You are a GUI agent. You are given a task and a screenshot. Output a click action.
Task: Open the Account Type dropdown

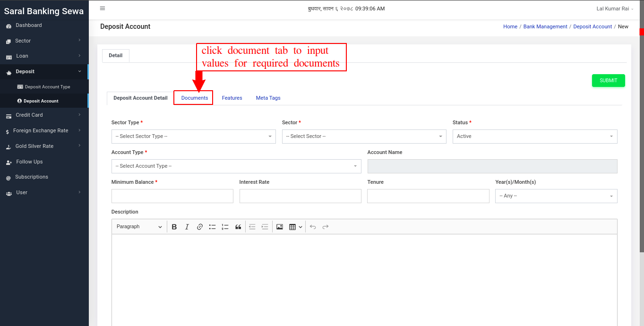point(236,166)
